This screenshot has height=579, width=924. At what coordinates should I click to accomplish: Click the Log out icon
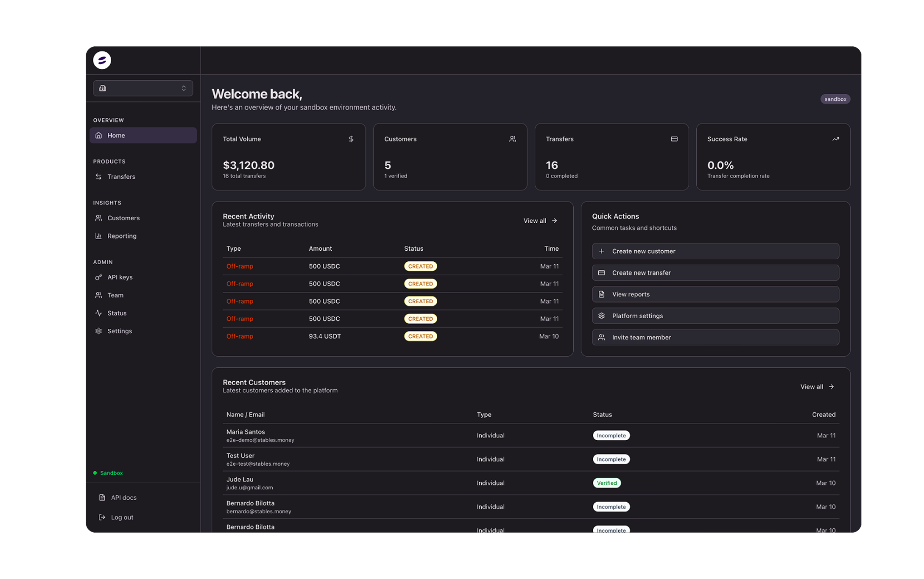coord(102,517)
